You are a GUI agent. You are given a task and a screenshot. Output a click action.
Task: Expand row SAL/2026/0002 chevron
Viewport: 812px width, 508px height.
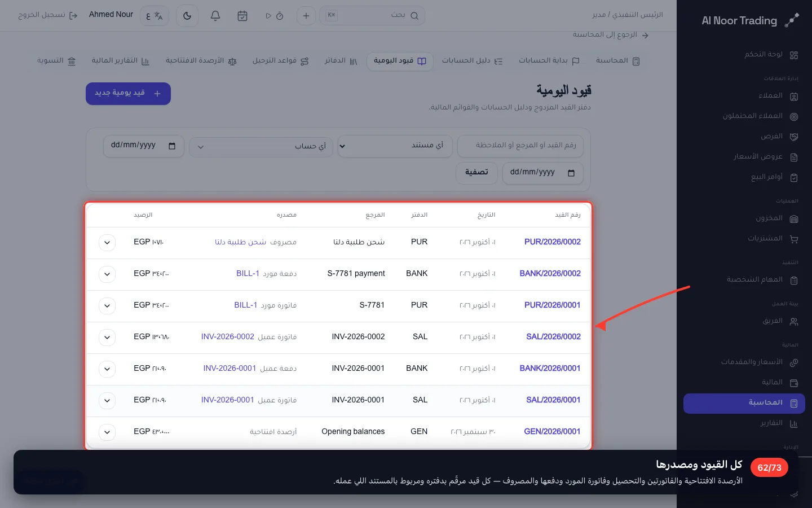pos(107,338)
